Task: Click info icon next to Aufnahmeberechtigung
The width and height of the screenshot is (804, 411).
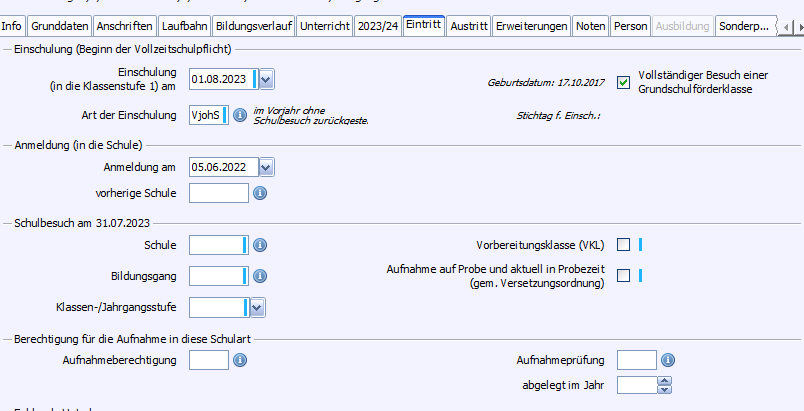Action: coord(240,360)
